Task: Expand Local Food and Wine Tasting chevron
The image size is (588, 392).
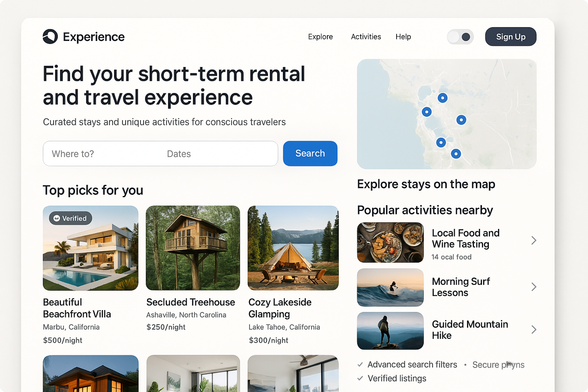Action: (534, 241)
